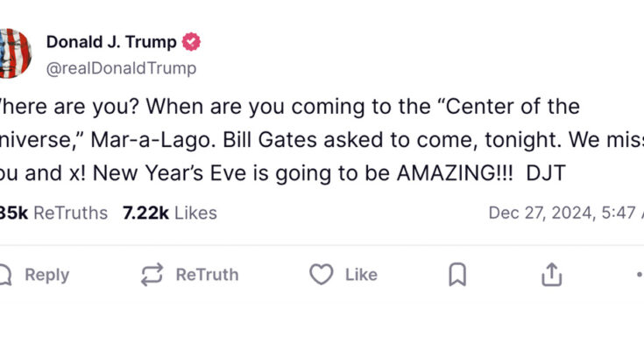This screenshot has width=644, height=350.
Task: Open the @realDonaldTrump handle link
Action: 121,67
